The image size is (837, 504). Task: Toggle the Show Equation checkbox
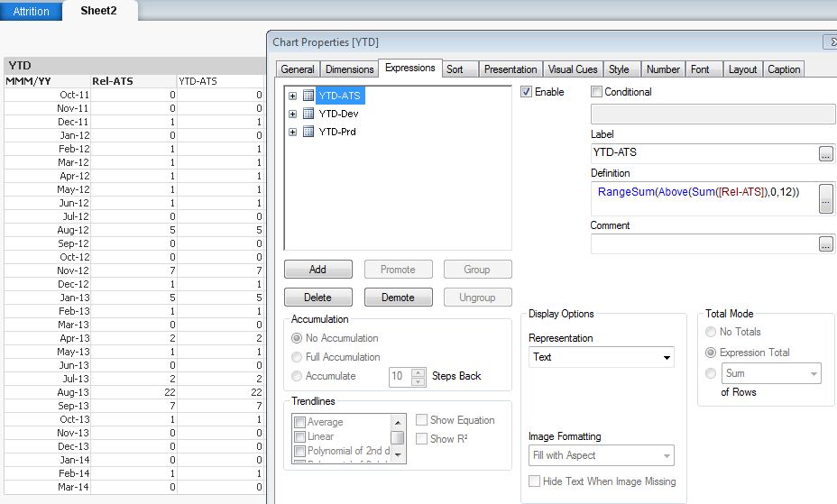(x=422, y=420)
